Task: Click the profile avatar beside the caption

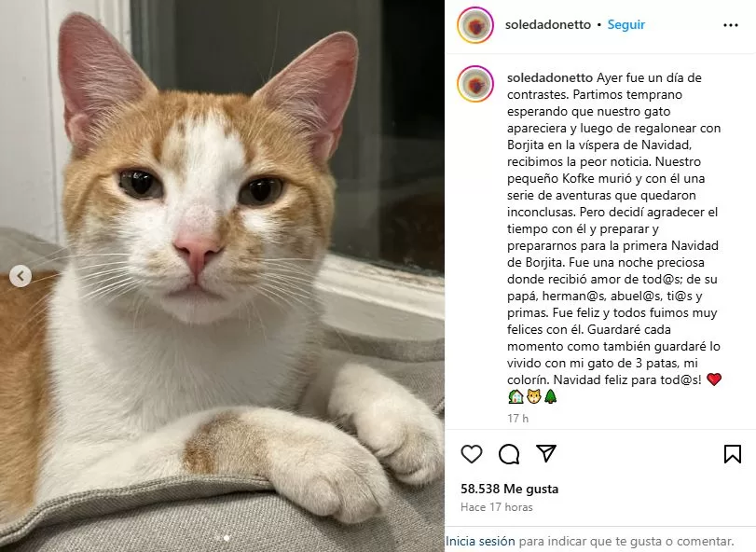Action: [475, 84]
